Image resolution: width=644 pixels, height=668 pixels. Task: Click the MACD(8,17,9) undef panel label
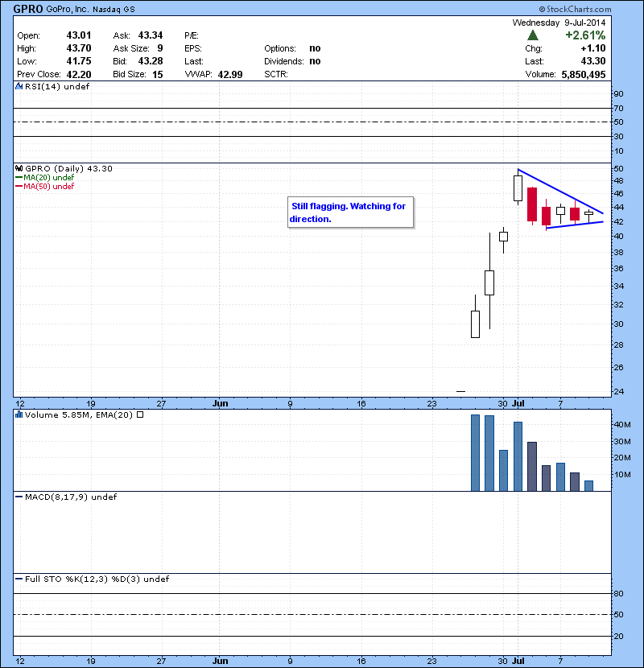(x=71, y=497)
